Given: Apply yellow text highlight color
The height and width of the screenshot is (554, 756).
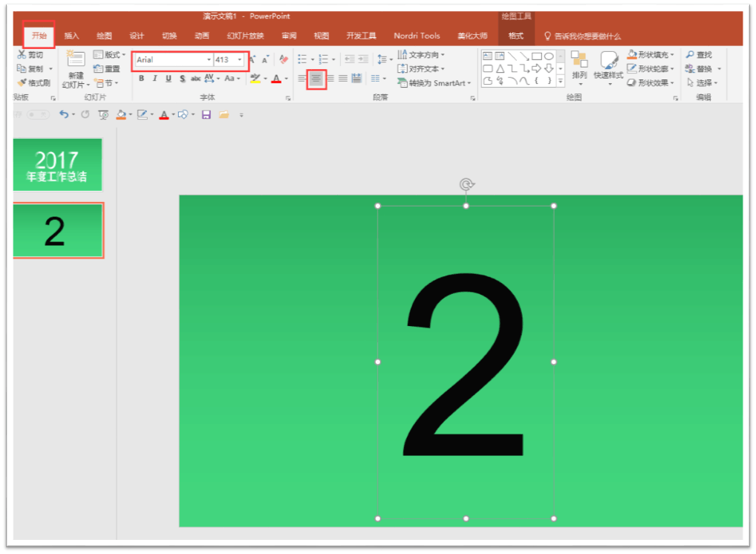Looking at the screenshot, I should 255,79.
